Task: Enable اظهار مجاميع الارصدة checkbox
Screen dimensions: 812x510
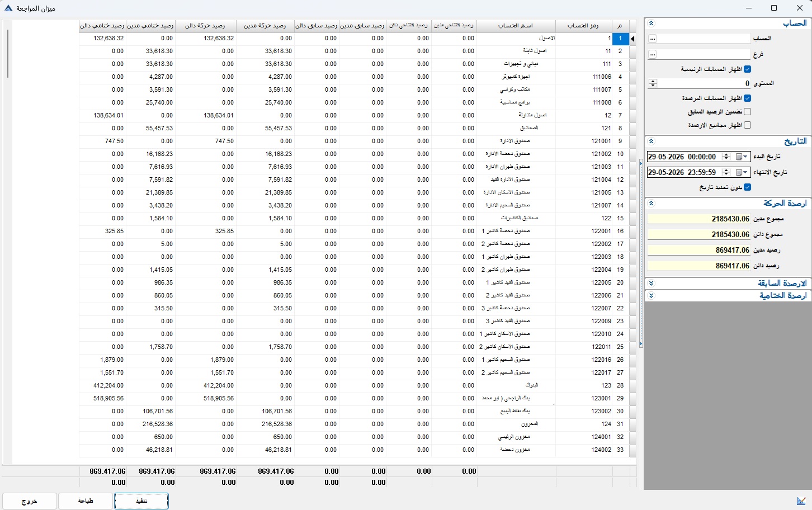Action: coord(747,125)
